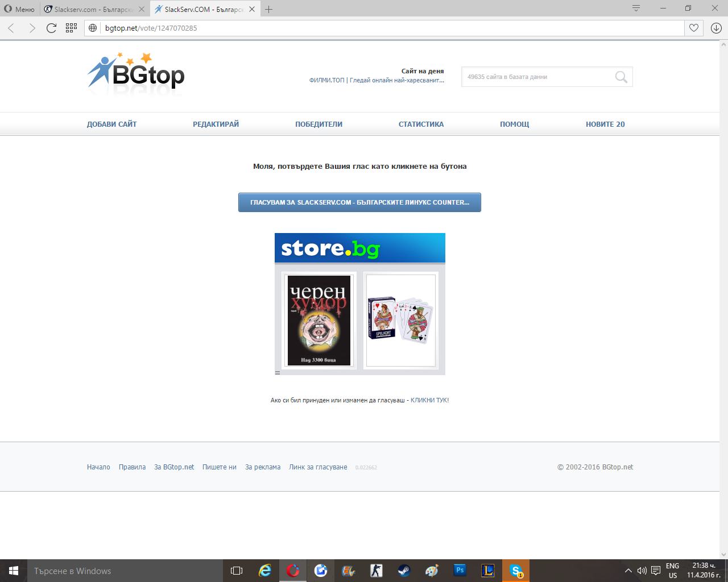The height and width of the screenshot is (582, 728).
Task: Open the Пишете ни footer link
Action: (220, 467)
